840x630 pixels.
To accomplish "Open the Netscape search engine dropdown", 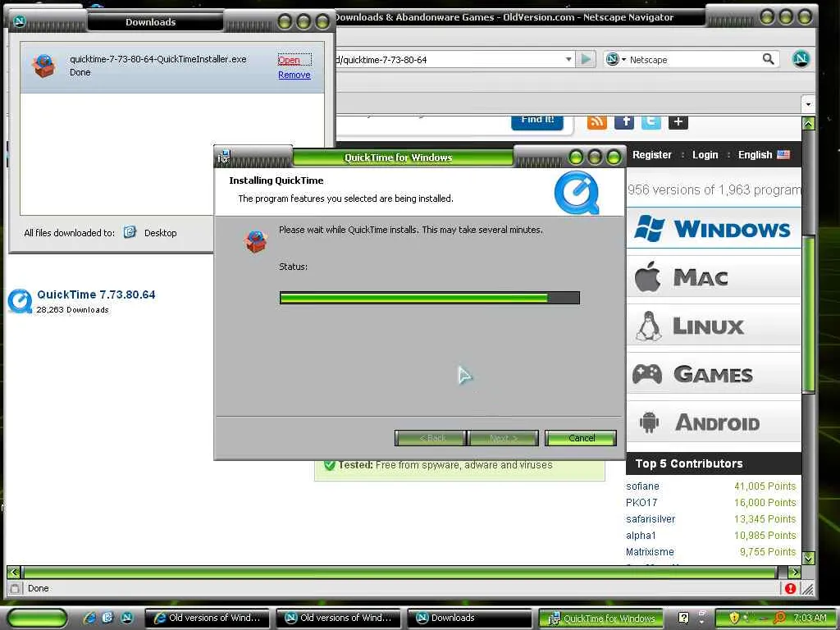I will pos(615,59).
